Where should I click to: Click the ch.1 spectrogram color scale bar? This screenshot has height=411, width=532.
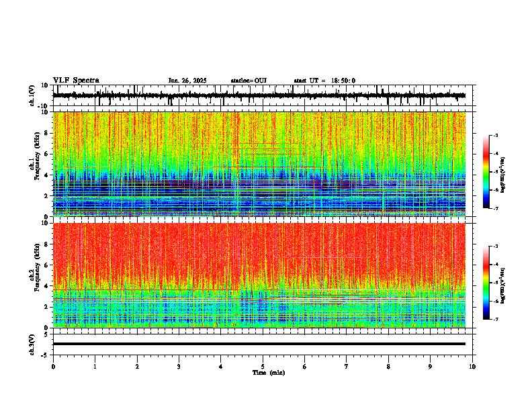pyautogui.click(x=486, y=172)
